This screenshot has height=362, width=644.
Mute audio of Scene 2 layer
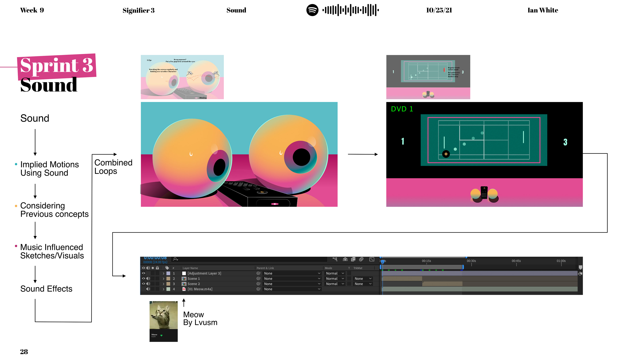pos(148,284)
